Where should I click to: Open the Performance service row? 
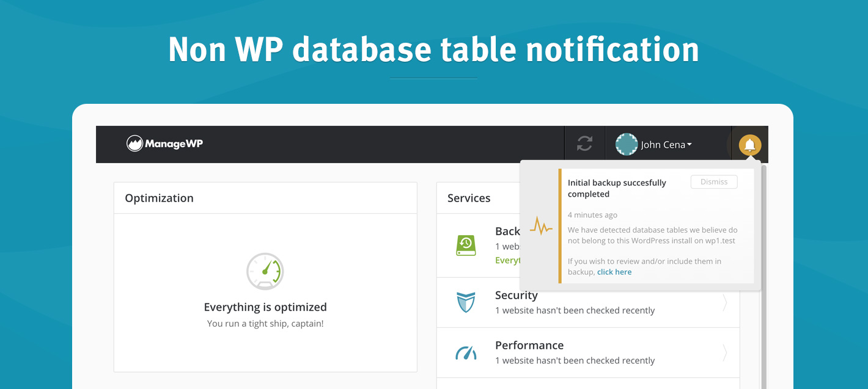pyautogui.click(x=588, y=352)
